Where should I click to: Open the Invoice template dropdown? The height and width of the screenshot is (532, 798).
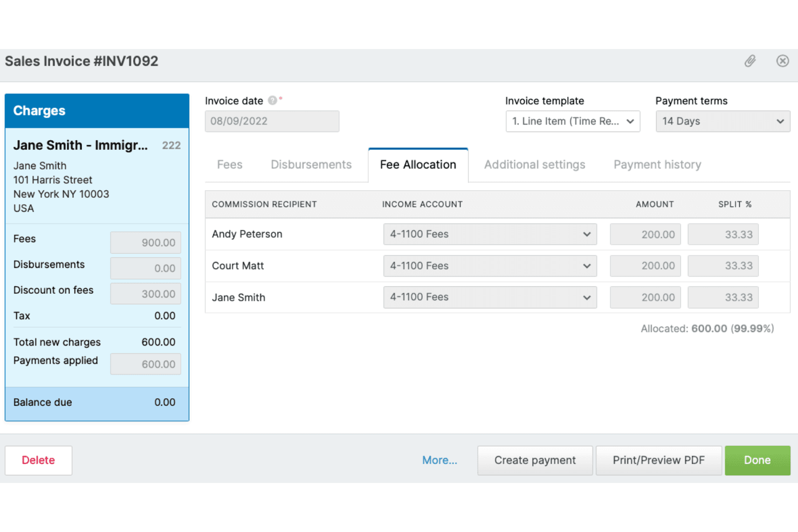[573, 121]
